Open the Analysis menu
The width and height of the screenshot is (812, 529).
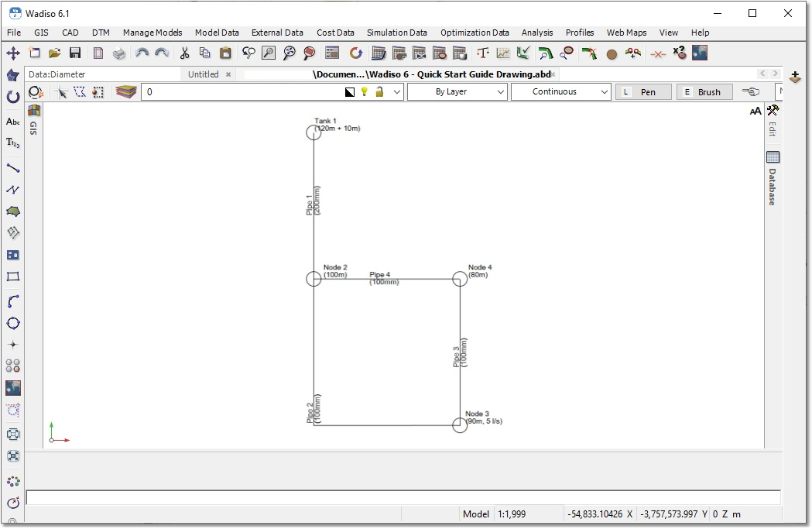click(x=537, y=33)
